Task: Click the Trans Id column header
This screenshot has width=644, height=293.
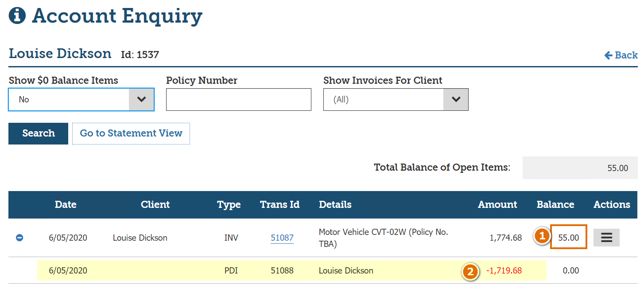Action: coord(279,205)
